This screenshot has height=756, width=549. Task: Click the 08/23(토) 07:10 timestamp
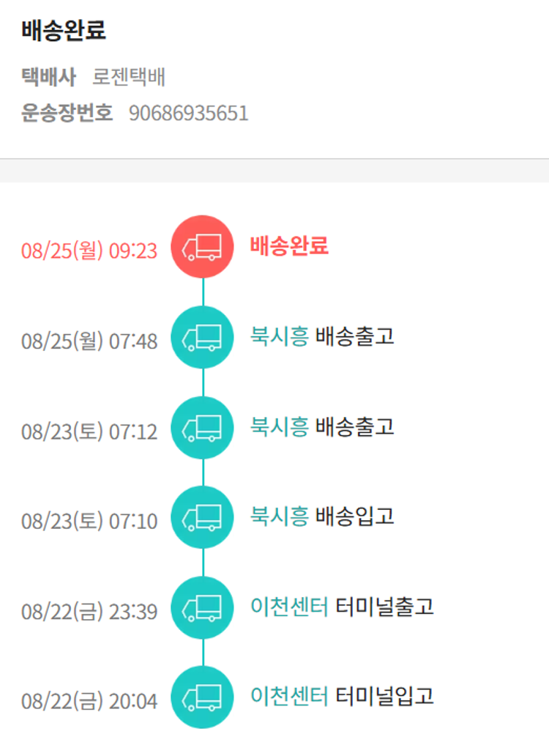89,522
